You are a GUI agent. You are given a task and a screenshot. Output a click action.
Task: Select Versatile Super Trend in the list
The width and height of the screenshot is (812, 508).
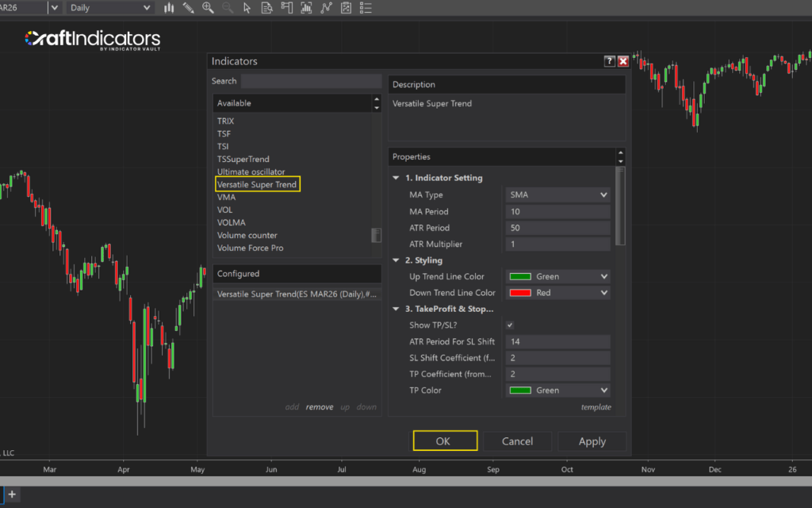coord(257,183)
